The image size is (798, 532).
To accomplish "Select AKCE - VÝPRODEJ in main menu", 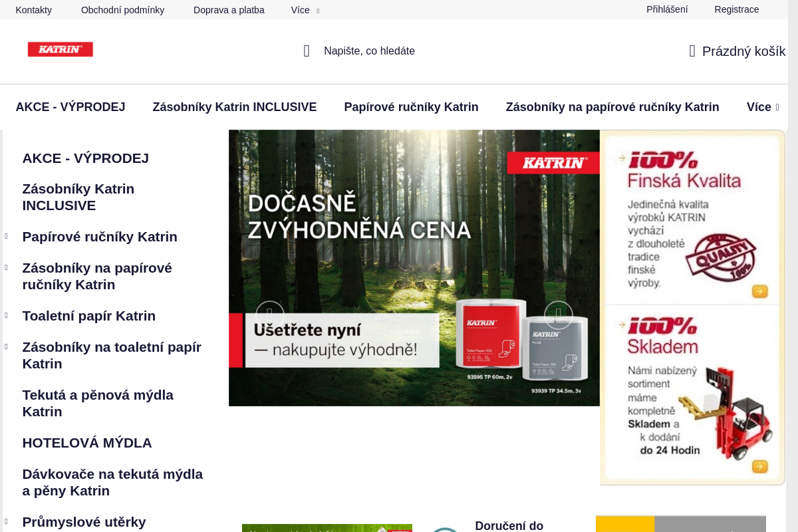I will coord(70,107).
